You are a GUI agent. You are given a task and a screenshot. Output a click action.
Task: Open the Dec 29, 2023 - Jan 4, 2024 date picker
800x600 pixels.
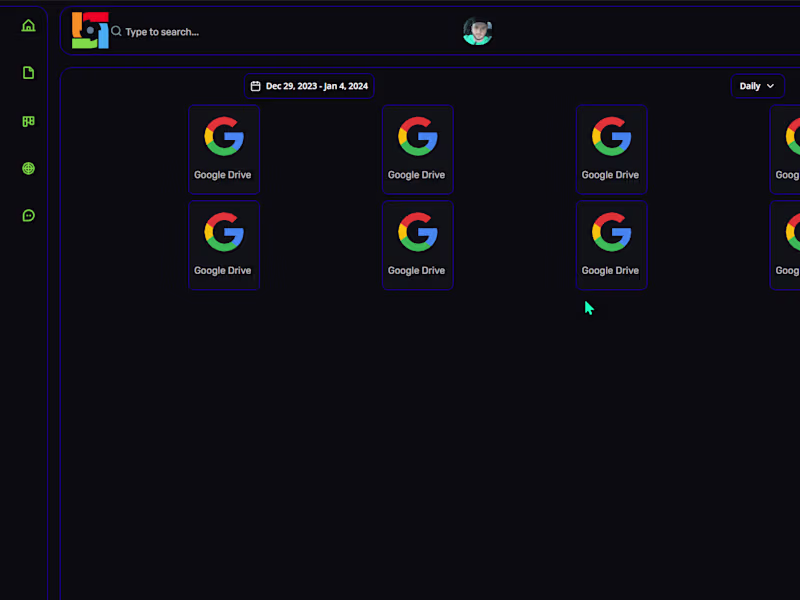(x=309, y=86)
